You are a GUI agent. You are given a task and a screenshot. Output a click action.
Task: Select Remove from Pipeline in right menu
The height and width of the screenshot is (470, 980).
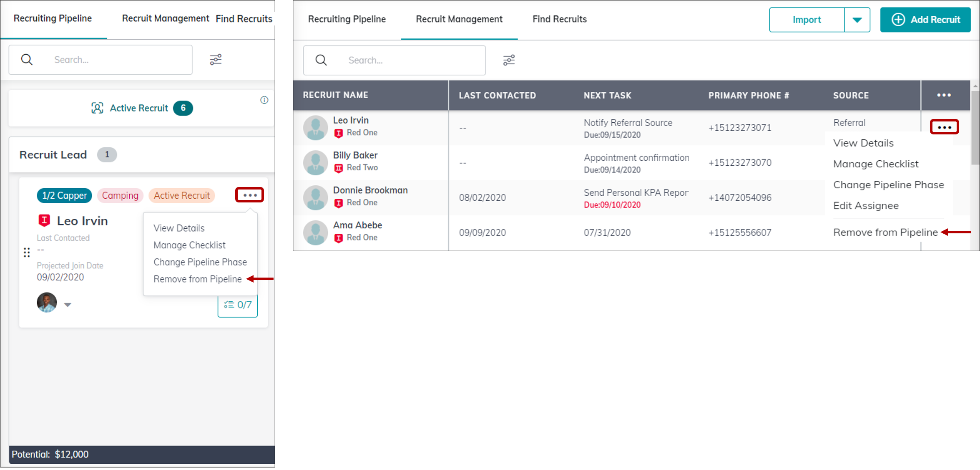[x=885, y=232]
